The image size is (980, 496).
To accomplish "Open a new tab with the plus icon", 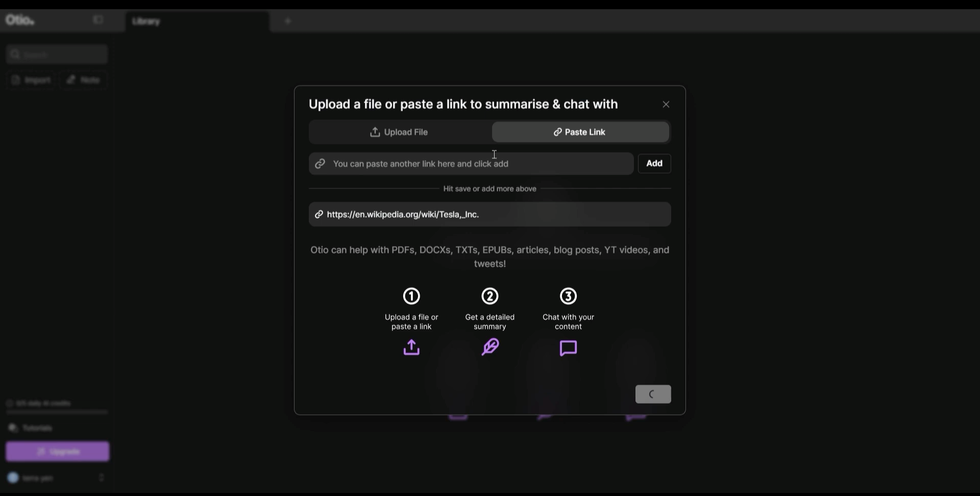I will pos(288,21).
